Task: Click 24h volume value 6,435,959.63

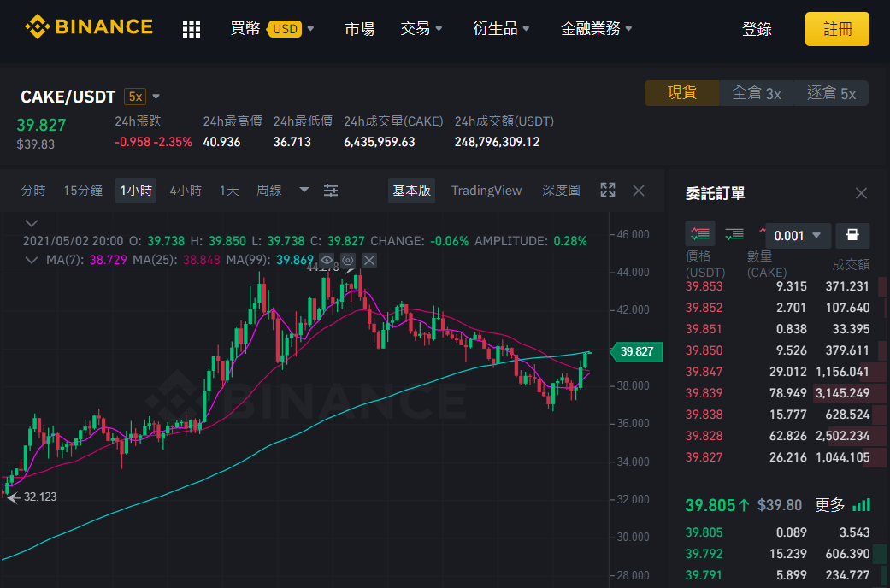Action: tap(379, 142)
